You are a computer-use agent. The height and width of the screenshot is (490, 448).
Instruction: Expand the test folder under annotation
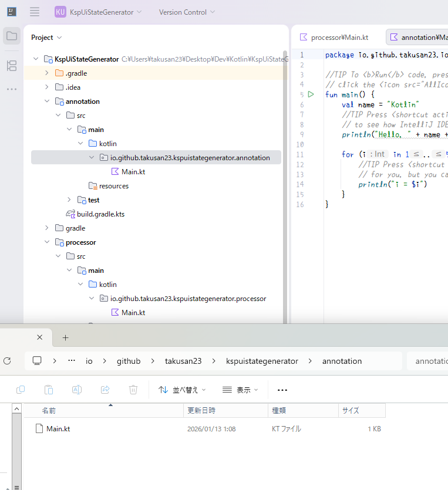[x=70, y=200]
